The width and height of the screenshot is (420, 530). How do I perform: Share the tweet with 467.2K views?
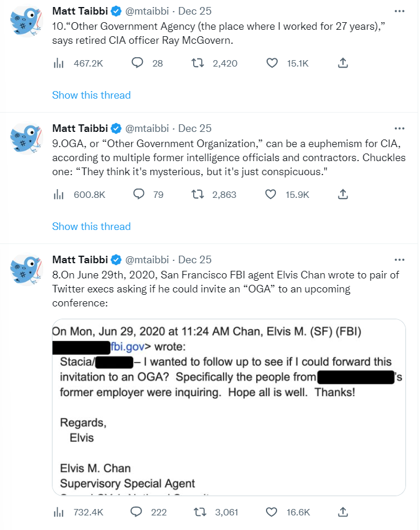pyautogui.click(x=344, y=63)
